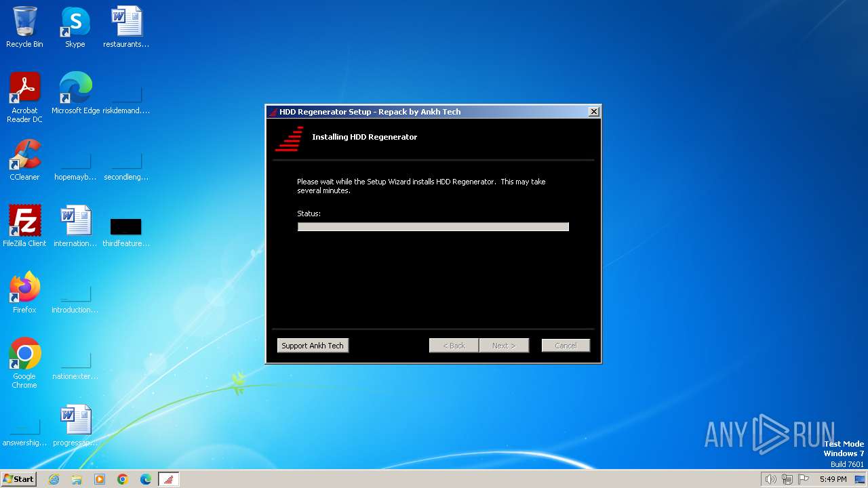Open the progressap Word document
The height and width of the screenshot is (488, 868).
click(75, 426)
